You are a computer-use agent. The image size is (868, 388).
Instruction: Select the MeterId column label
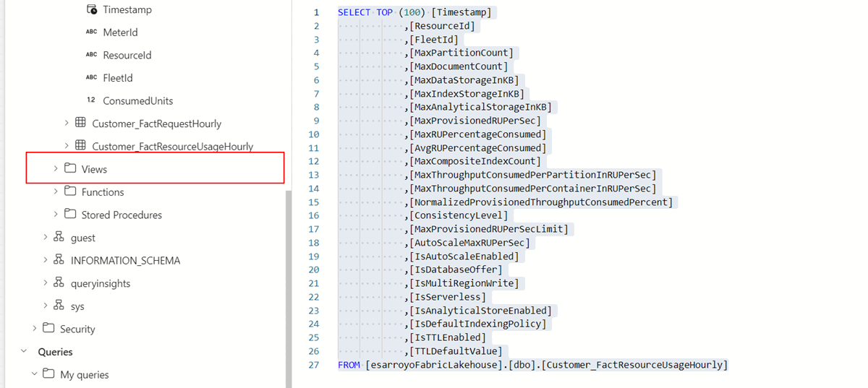120,33
